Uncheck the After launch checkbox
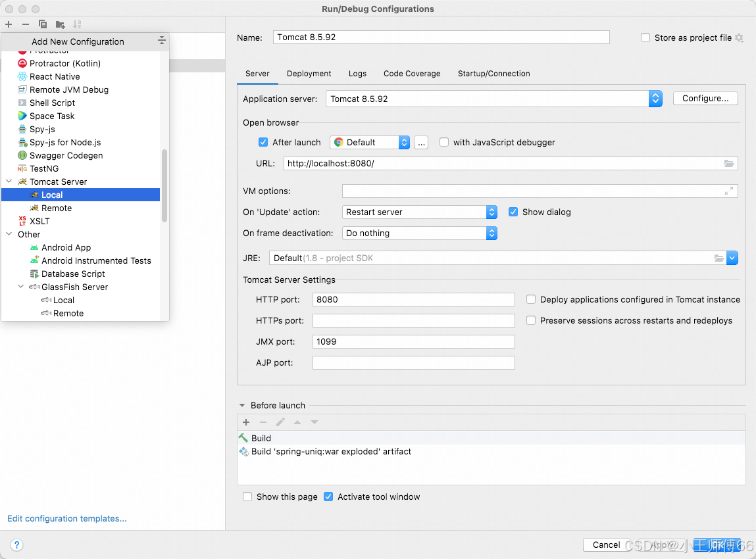 [263, 142]
